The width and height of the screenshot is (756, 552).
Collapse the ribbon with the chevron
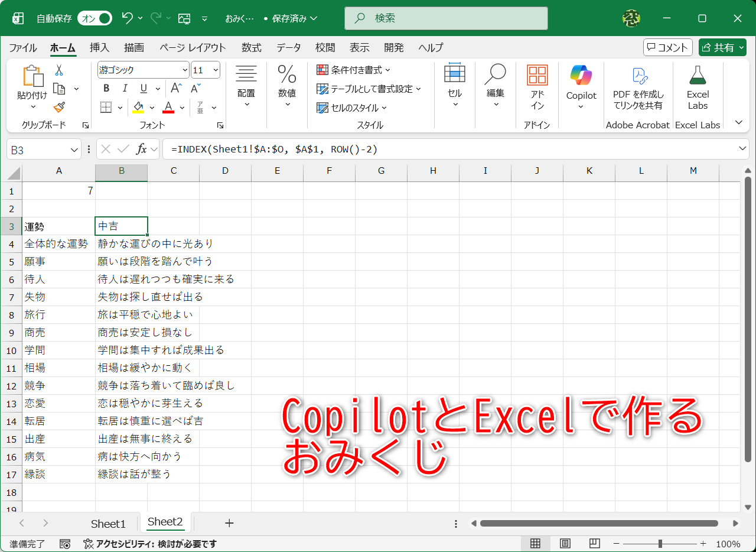click(x=738, y=122)
